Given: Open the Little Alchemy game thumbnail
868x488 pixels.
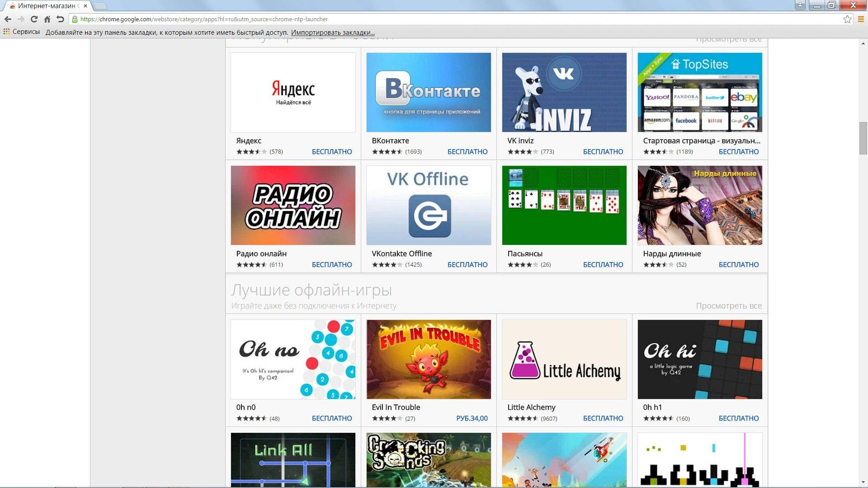Looking at the screenshot, I should [x=564, y=359].
